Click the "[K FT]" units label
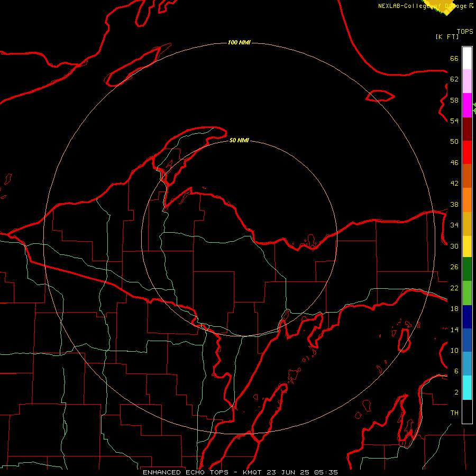The height and width of the screenshot is (476, 476). point(447,36)
